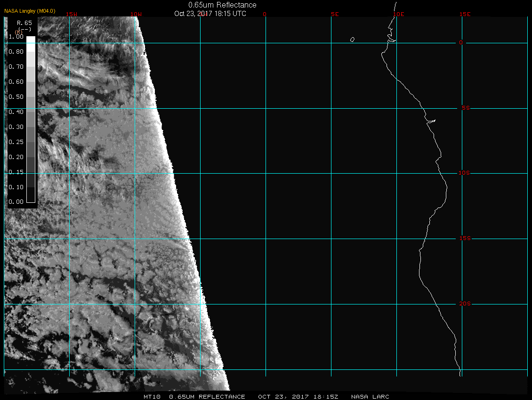Click the 10E longitude label
Viewport: 532px width, 400px height.
click(398, 14)
